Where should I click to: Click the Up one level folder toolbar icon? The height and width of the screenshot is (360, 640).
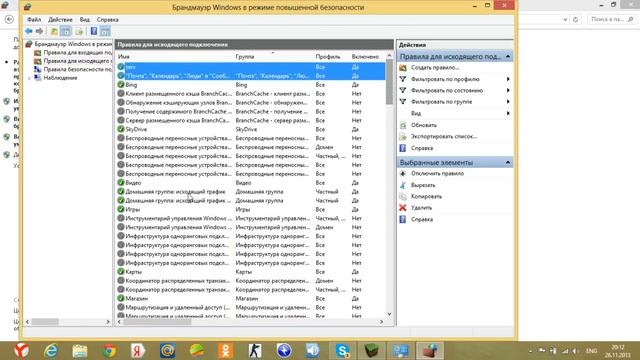[x=54, y=31]
